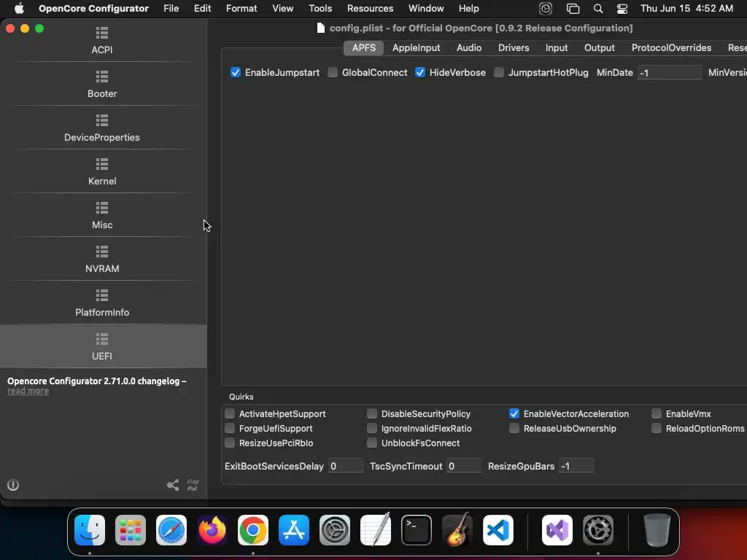The height and width of the screenshot is (560, 747).
Task: Enable the ReleaseUsbOwnership quirk
Action: [x=514, y=428]
